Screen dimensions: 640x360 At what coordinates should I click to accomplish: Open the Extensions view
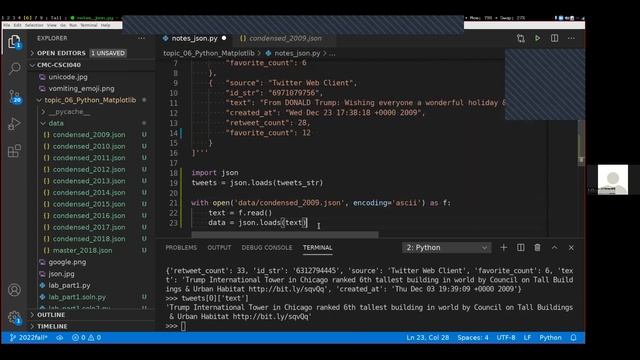click(x=14, y=151)
